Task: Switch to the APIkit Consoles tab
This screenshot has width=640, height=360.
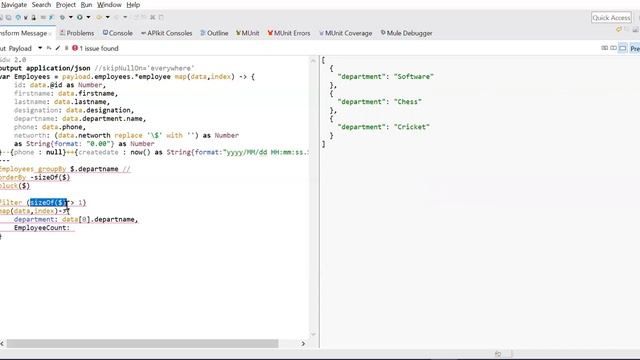Action: 167,33
